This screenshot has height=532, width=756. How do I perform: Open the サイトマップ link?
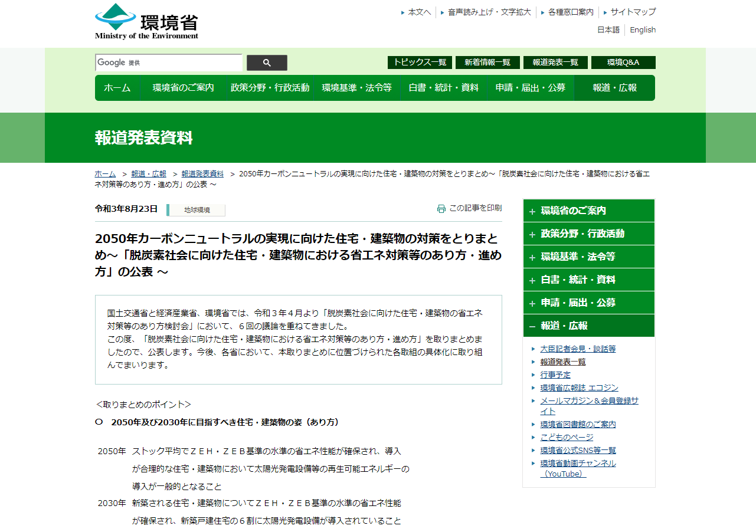pos(633,12)
